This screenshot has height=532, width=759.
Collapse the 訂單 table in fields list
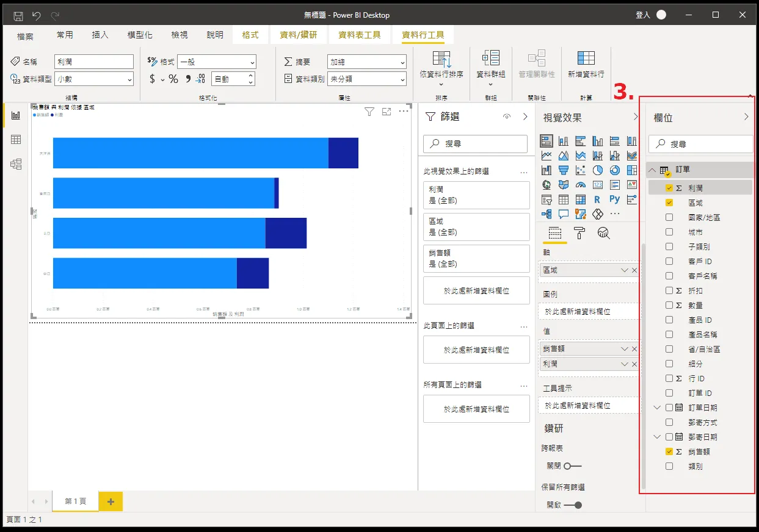(x=652, y=170)
